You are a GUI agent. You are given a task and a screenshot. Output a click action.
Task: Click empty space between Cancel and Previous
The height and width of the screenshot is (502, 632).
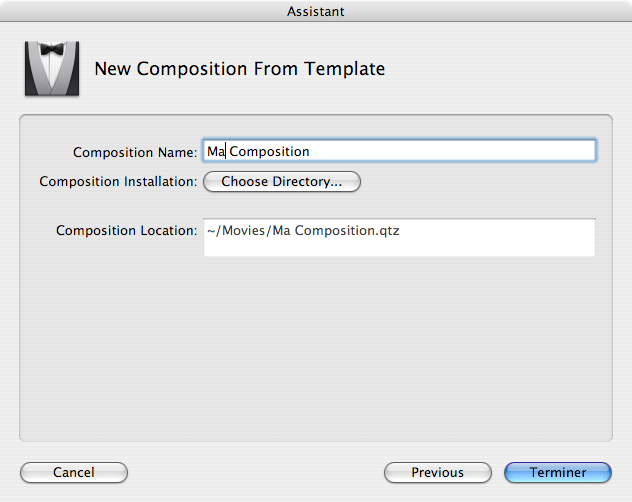tap(256, 472)
